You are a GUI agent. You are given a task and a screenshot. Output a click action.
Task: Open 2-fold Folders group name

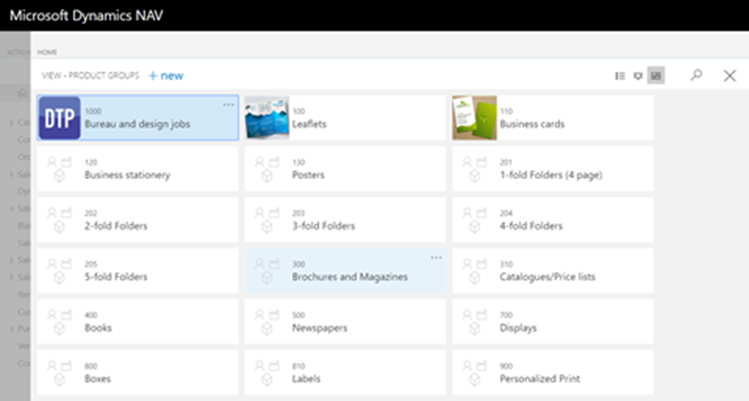(x=116, y=226)
